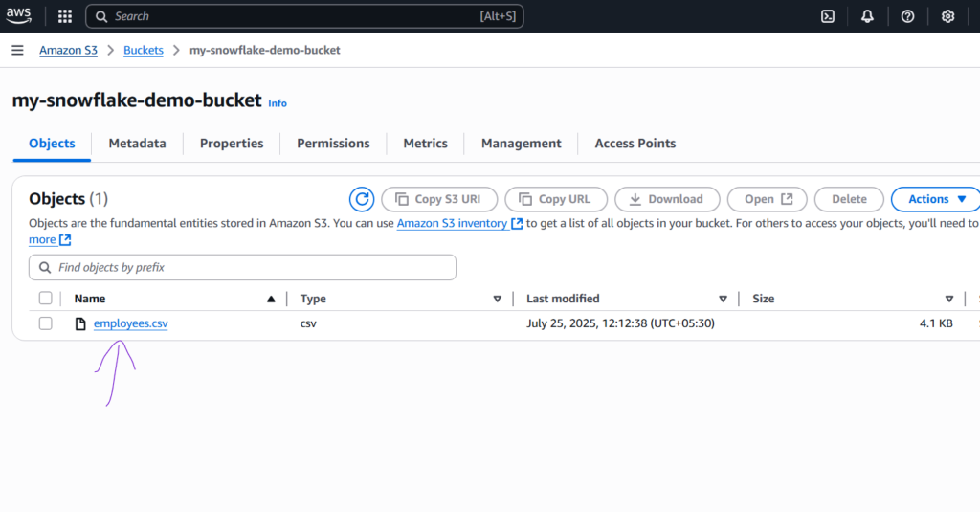Click external link icon after Amazon S3 inventory

tap(517, 223)
